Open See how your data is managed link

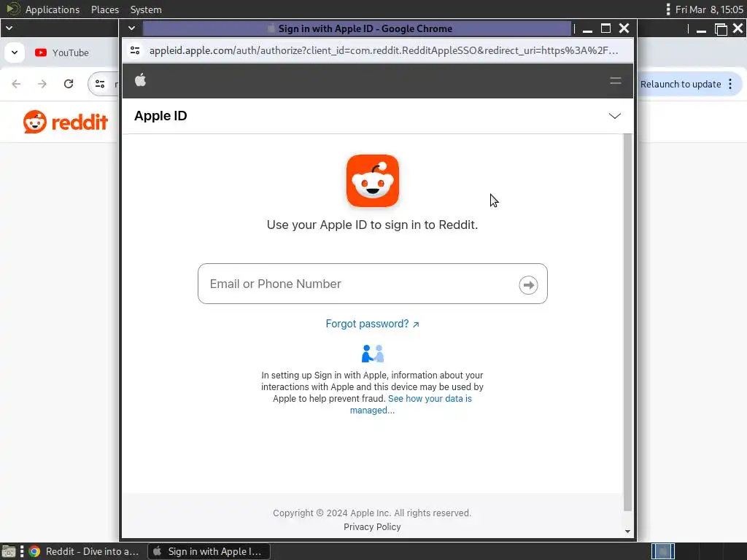[x=411, y=404]
